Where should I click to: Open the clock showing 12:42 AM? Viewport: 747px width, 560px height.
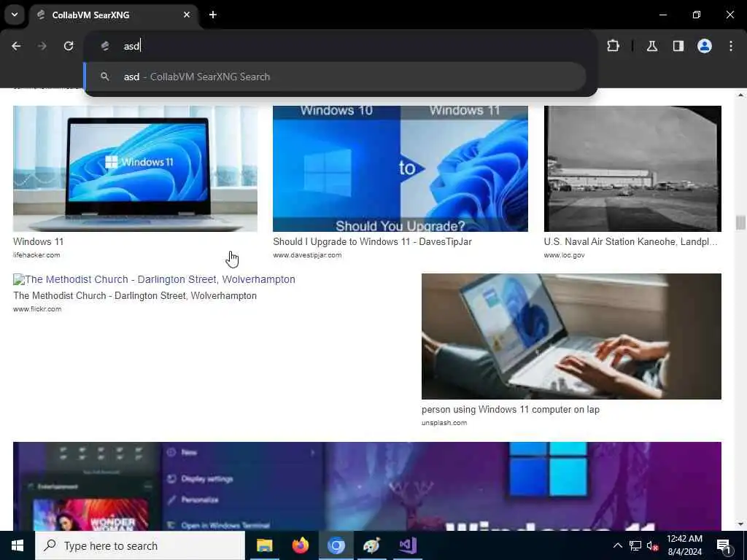[684, 545]
